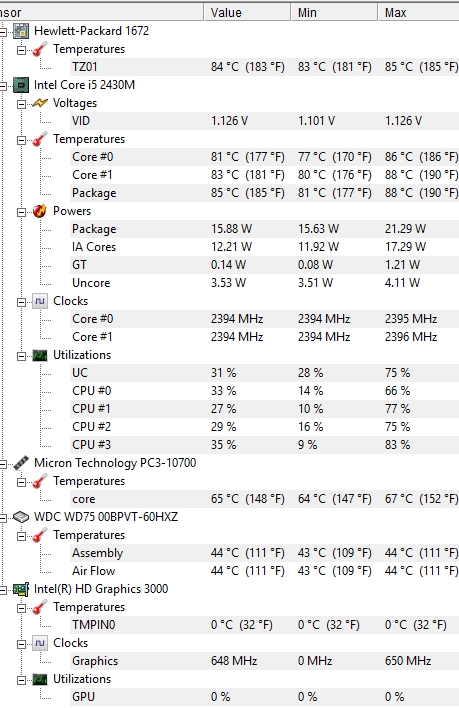The image size is (459, 708).
Task: Click the thermometer icon next to Micron Temperatures
Action: tap(40, 481)
